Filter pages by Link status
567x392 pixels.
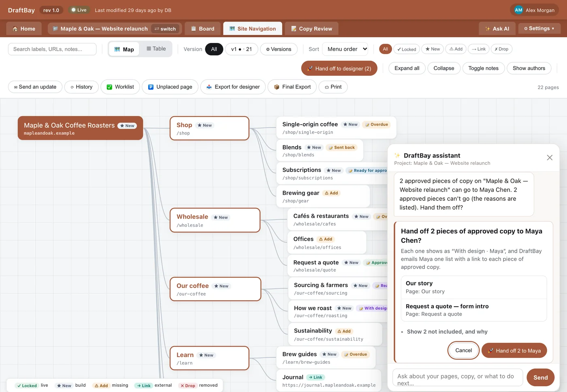(x=479, y=49)
